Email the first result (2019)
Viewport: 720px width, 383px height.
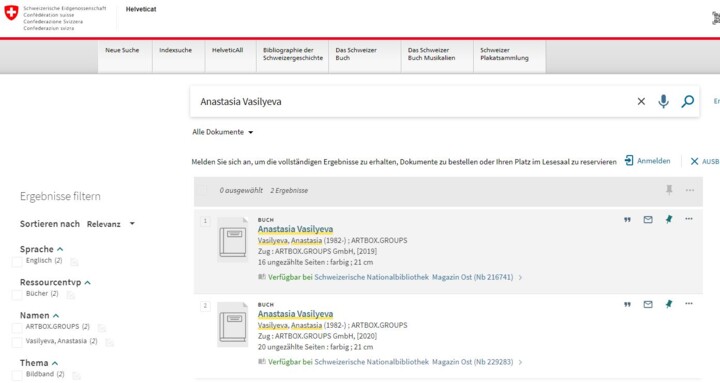648,220
